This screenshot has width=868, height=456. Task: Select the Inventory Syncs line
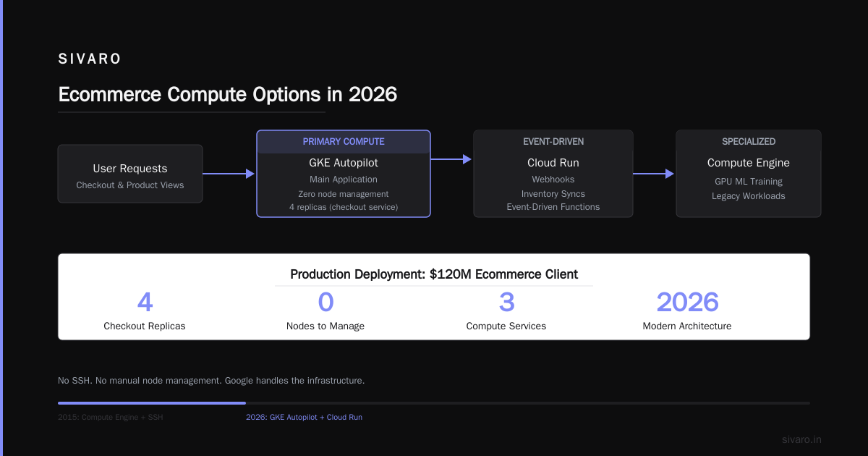pos(553,194)
